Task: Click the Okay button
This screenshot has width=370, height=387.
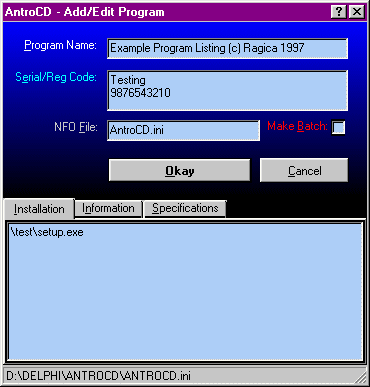Action: [179, 170]
